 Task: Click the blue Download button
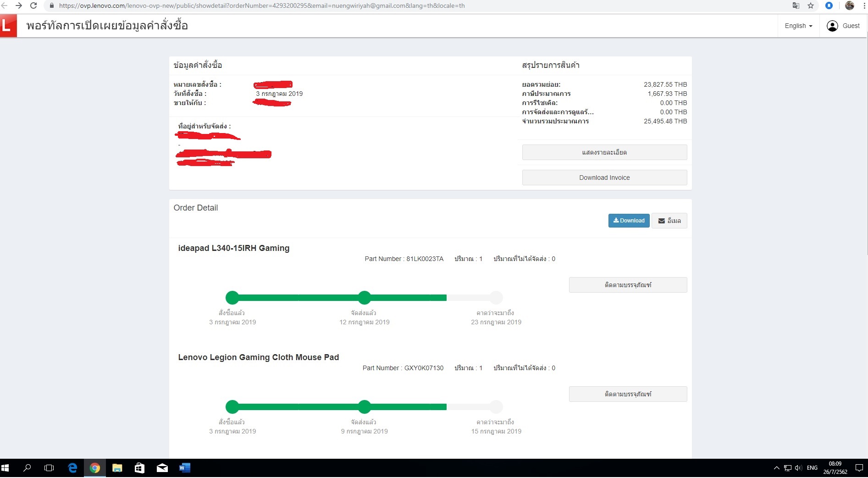pos(629,221)
